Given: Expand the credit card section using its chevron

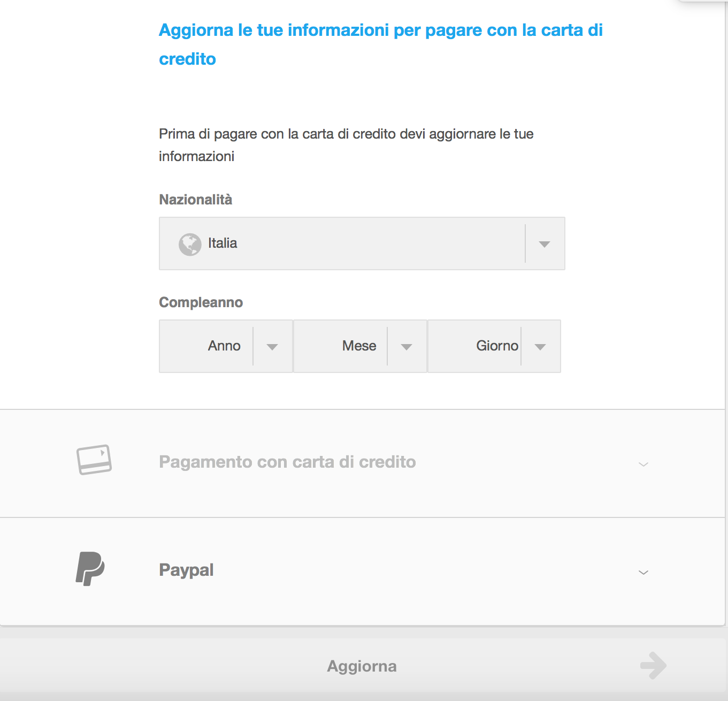Looking at the screenshot, I should (x=643, y=464).
